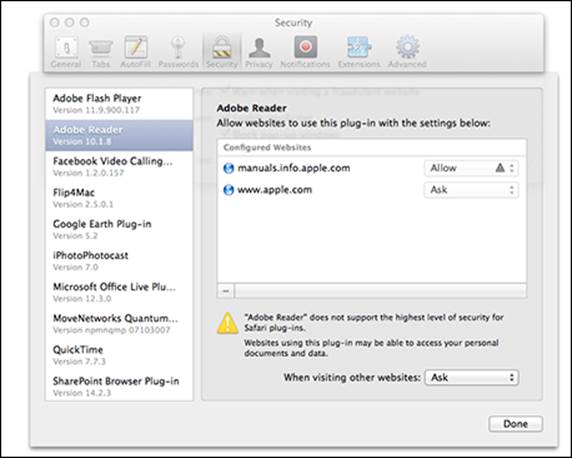Screen dimensions: 572x458
Task: Select SharePoint Browser Plug-in entry
Action: [x=119, y=386]
